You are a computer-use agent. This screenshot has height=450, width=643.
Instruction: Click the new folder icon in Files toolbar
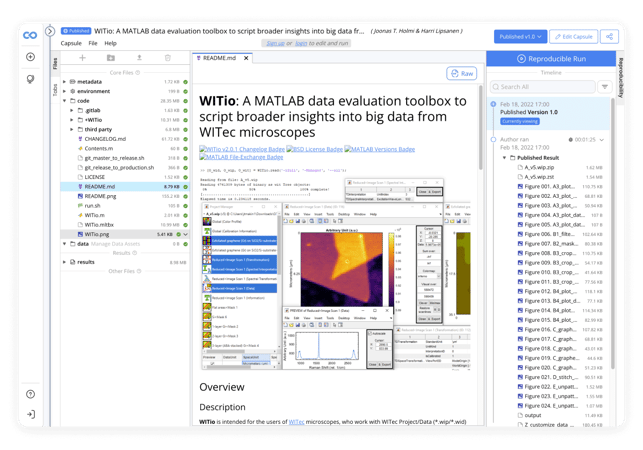tap(111, 58)
